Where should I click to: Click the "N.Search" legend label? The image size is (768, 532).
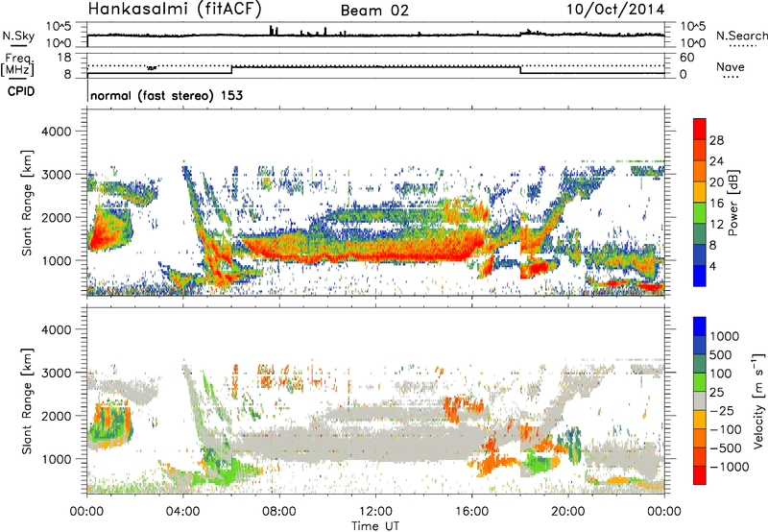coord(741,36)
